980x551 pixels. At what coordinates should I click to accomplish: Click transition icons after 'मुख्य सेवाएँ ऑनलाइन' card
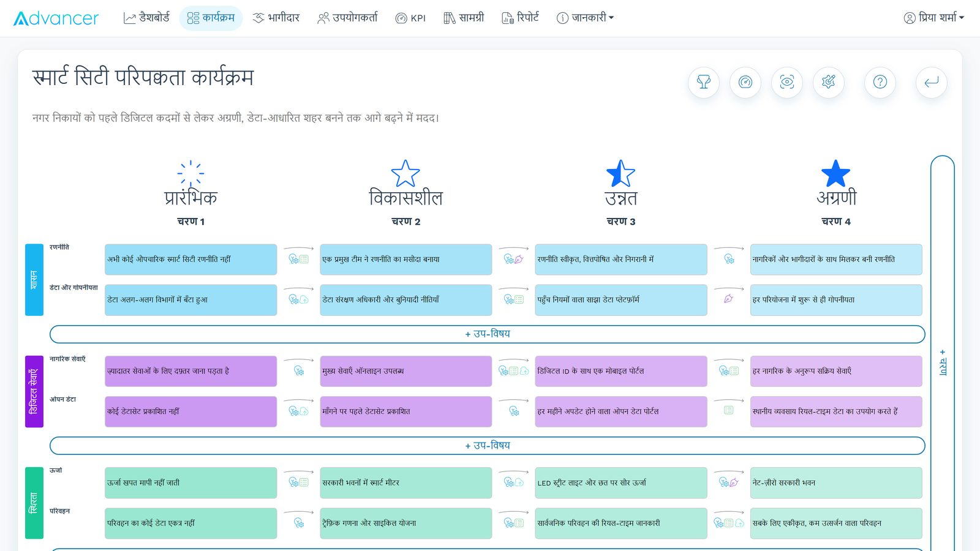pyautogui.click(x=514, y=370)
